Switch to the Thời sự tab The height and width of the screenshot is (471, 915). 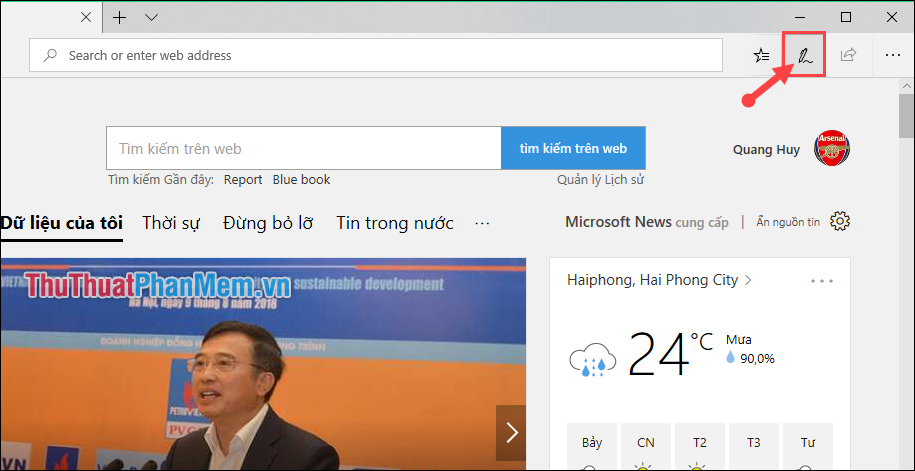pyautogui.click(x=171, y=224)
